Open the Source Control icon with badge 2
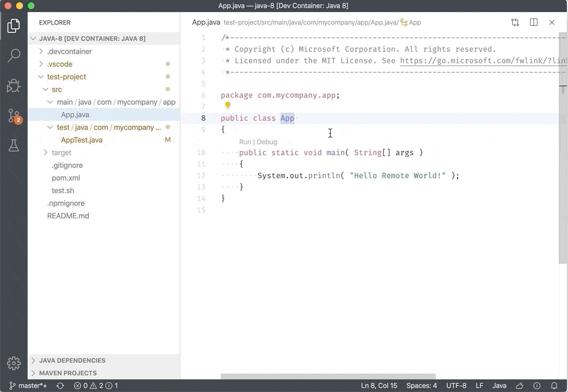The image size is (568, 392). [x=14, y=116]
